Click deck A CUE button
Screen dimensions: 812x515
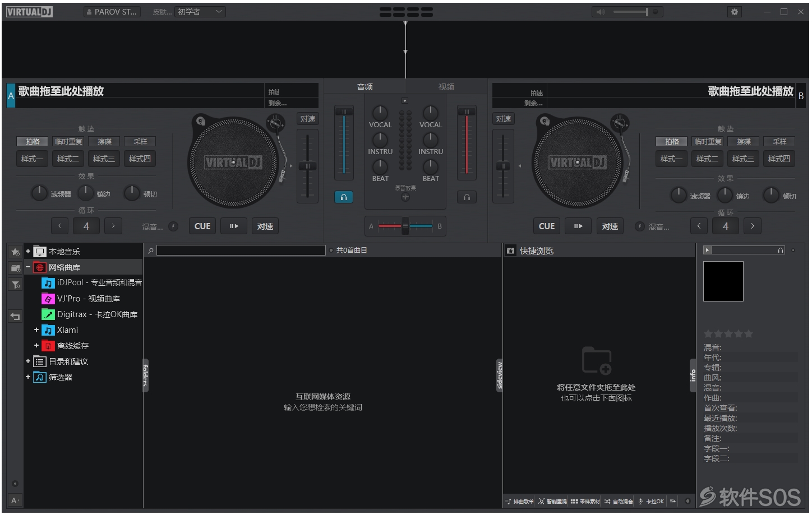[x=202, y=226]
